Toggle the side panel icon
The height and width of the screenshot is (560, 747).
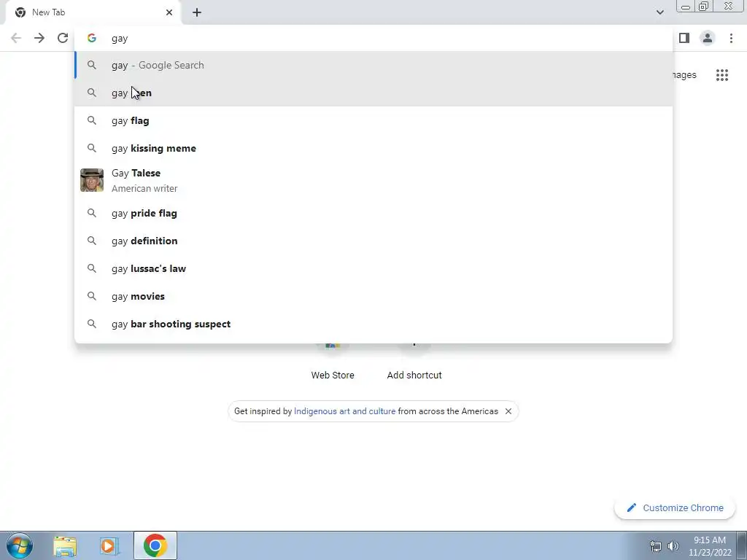[684, 38]
